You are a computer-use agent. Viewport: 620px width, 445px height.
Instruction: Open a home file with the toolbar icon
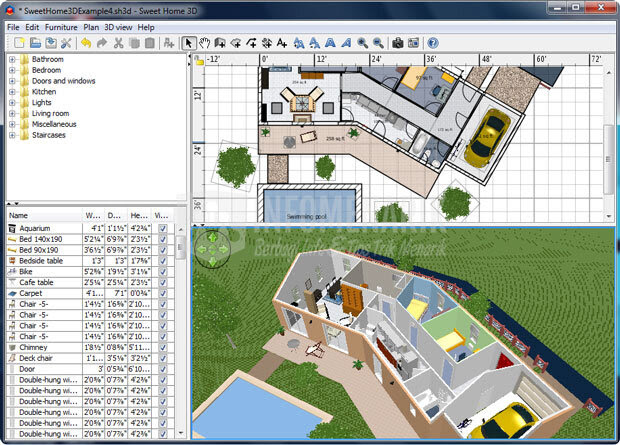[35, 43]
